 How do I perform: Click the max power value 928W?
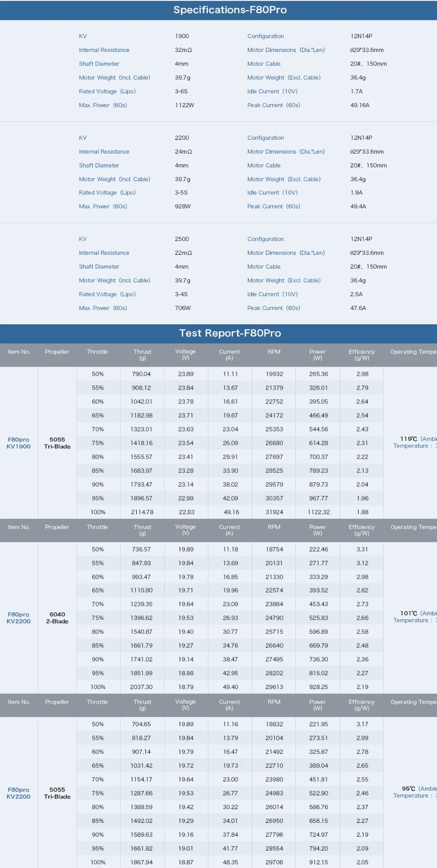[183, 207]
